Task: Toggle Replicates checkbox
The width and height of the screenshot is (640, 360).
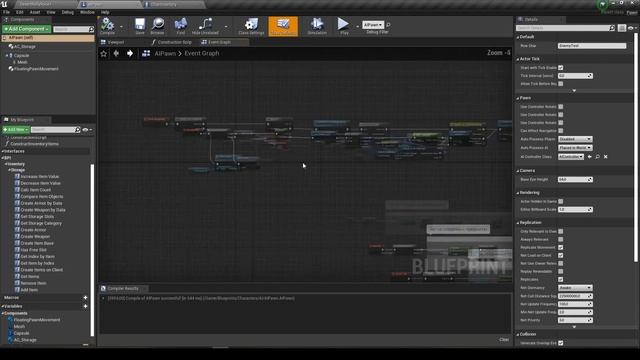Action: pos(561,280)
